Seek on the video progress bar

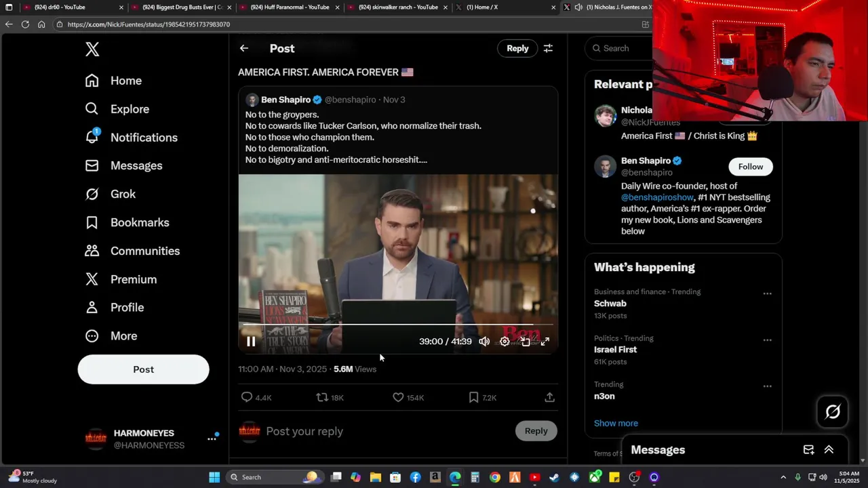398,325
